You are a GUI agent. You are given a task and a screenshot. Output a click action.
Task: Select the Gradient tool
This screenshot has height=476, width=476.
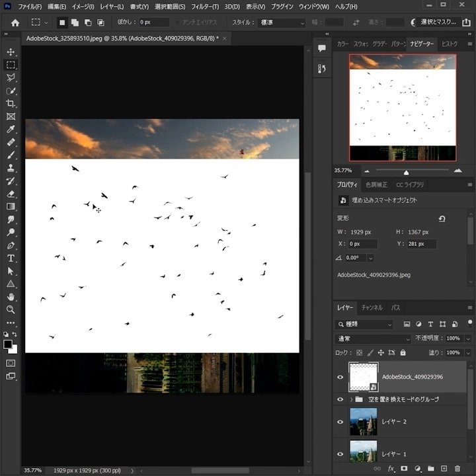tap(11, 207)
